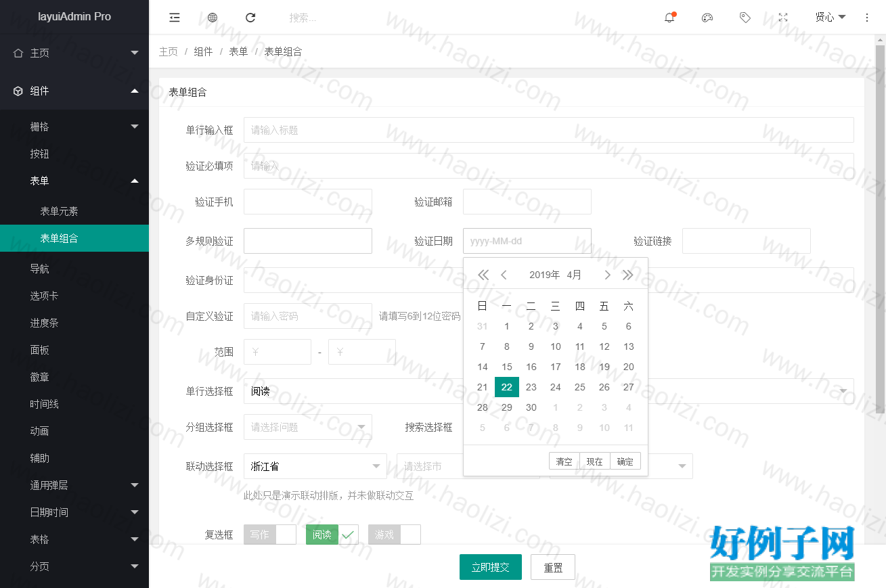
Task: Uncheck the 阅读 checkbox
Action: [332, 535]
